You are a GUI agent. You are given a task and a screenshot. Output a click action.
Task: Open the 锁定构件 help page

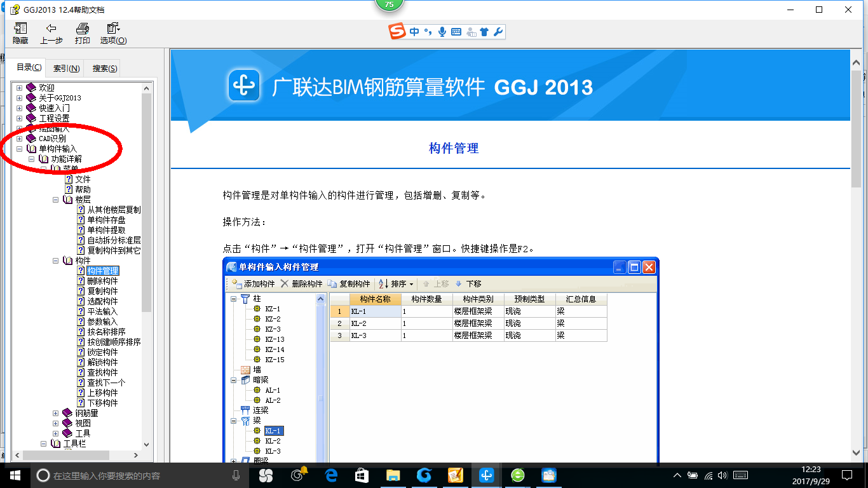coord(102,352)
